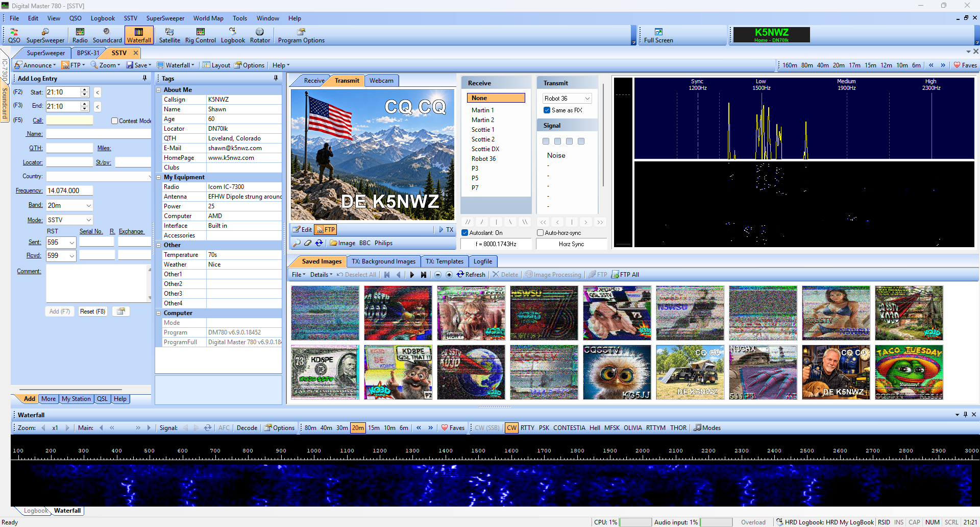Screen dimensions: 980x527
Task: Select Scottie DX in the Receive mode list
Action: pyautogui.click(x=485, y=149)
